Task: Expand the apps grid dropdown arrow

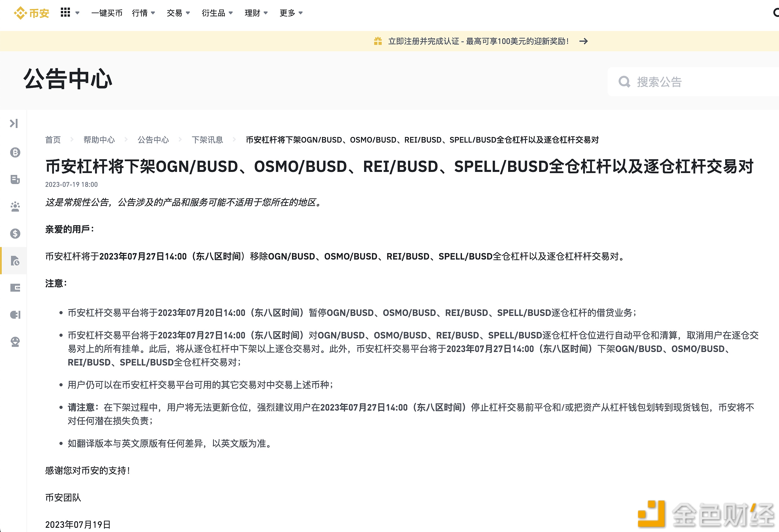Action: 78,13
